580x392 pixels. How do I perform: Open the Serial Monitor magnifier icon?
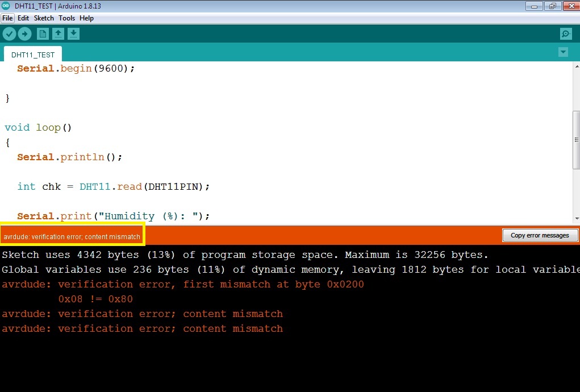[566, 34]
